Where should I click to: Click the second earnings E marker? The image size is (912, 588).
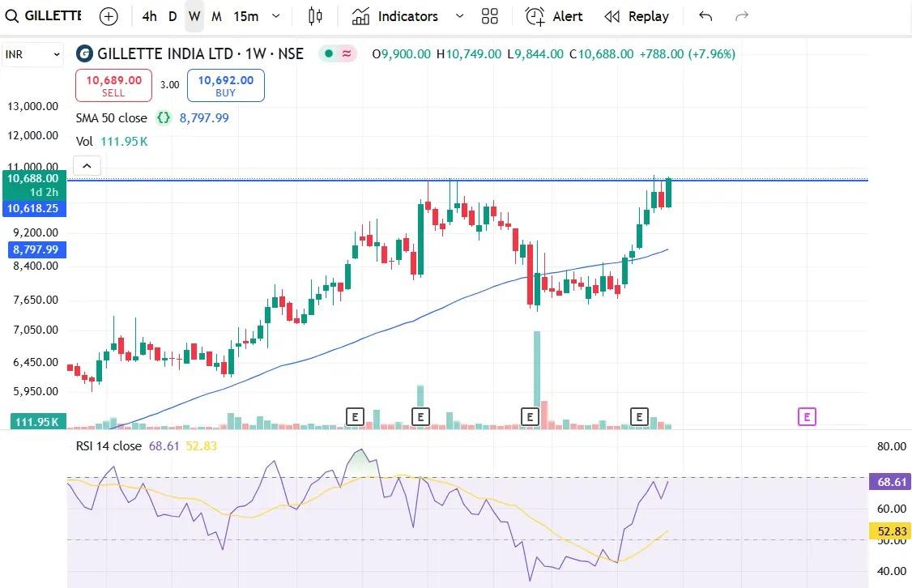(x=420, y=416)
